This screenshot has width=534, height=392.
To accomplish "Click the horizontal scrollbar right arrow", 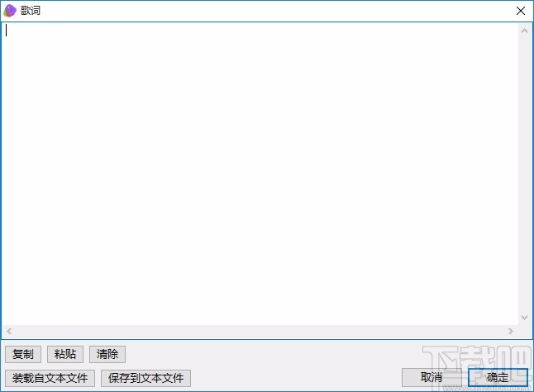I will (510, 331).
